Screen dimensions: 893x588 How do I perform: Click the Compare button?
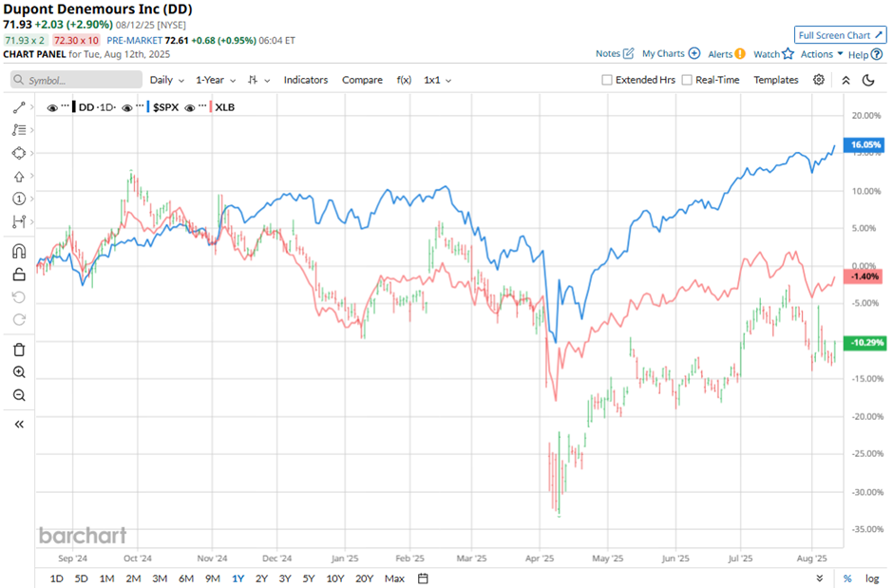click(362, 80)
